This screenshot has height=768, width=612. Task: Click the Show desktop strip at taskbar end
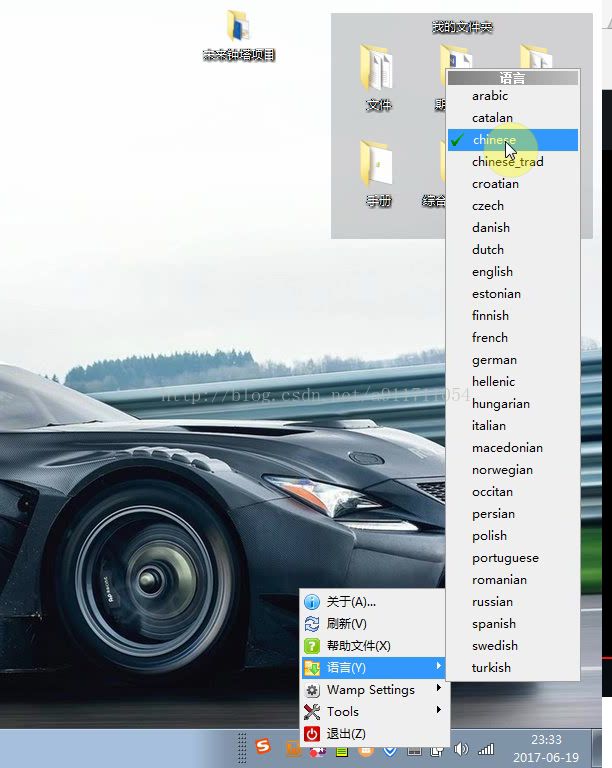point(596,748)
